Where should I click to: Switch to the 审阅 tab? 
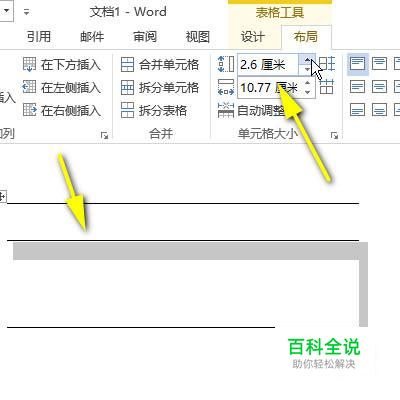[x=145, y=36]
